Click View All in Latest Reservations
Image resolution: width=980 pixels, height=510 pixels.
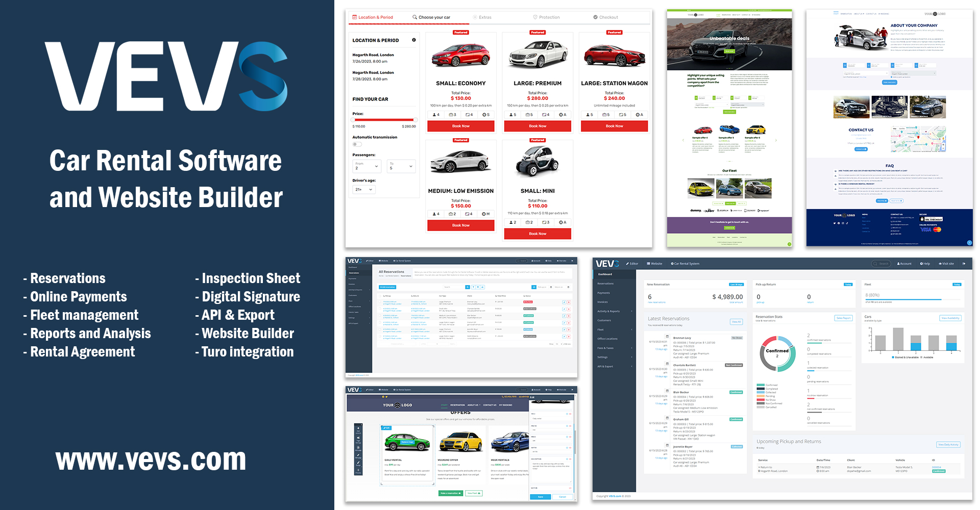737,322
